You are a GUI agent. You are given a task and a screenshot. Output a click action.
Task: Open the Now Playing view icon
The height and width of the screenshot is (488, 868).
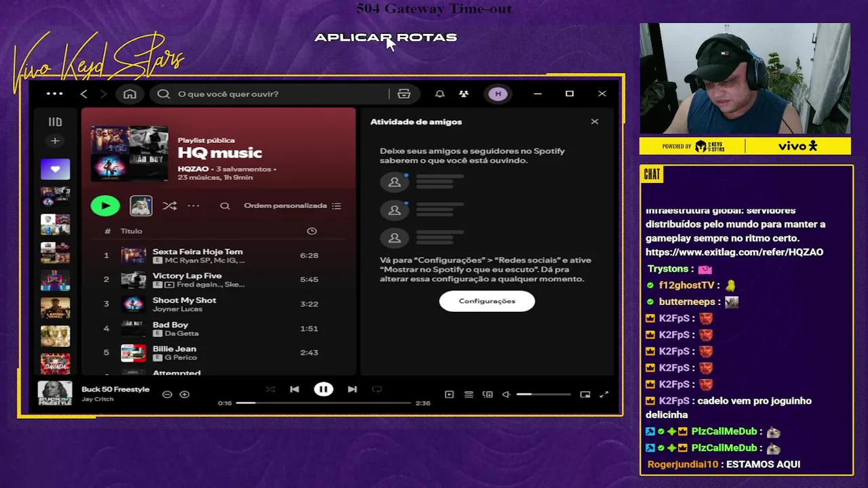pos(449,394)
